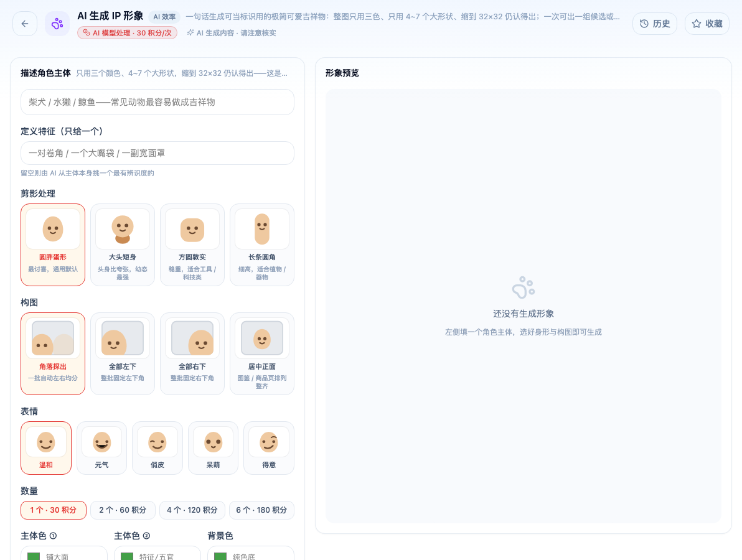Open the 背景色 green swatch
Viewport: 742px width, 560px height.
click(x=220, y=556)
